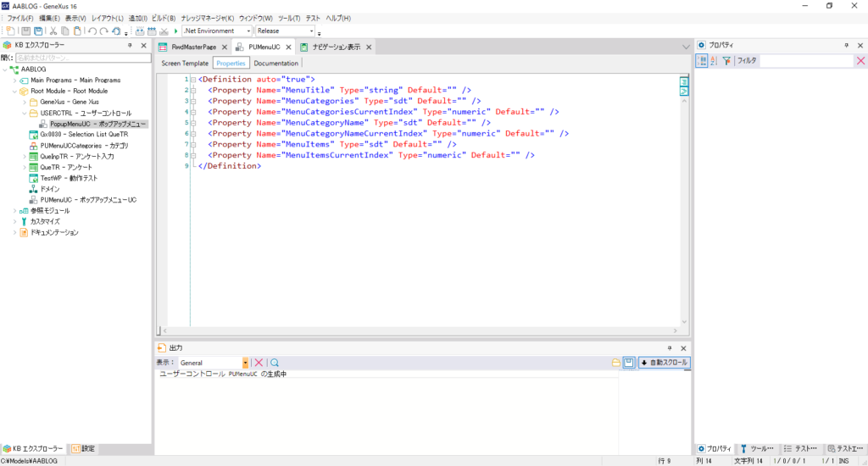This screenshot has width=868, height=466.
Task: Open output folder icon
Action: (x=615, y=363)
